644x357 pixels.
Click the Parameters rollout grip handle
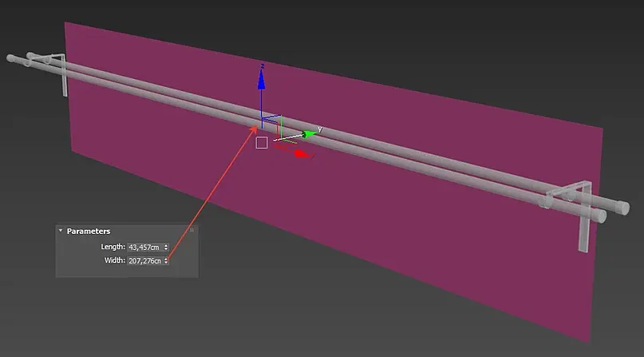(x=192, y=231)
